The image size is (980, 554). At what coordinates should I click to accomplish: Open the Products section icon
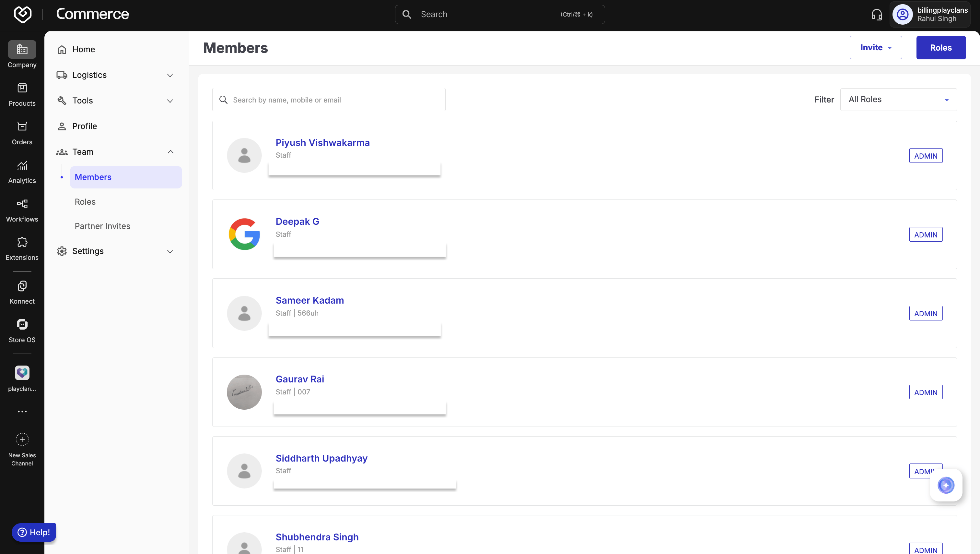click(22, 88)
